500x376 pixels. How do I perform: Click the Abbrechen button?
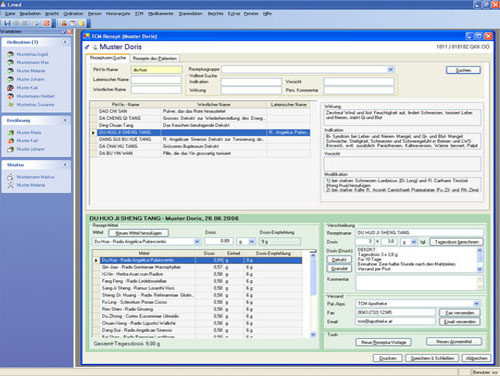(x=476, y=358)
